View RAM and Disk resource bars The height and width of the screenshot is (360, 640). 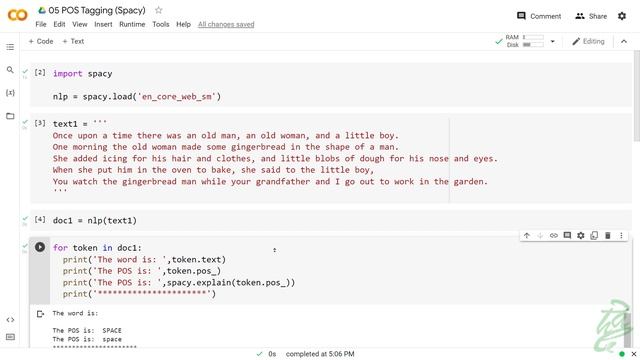pos(525,41)
